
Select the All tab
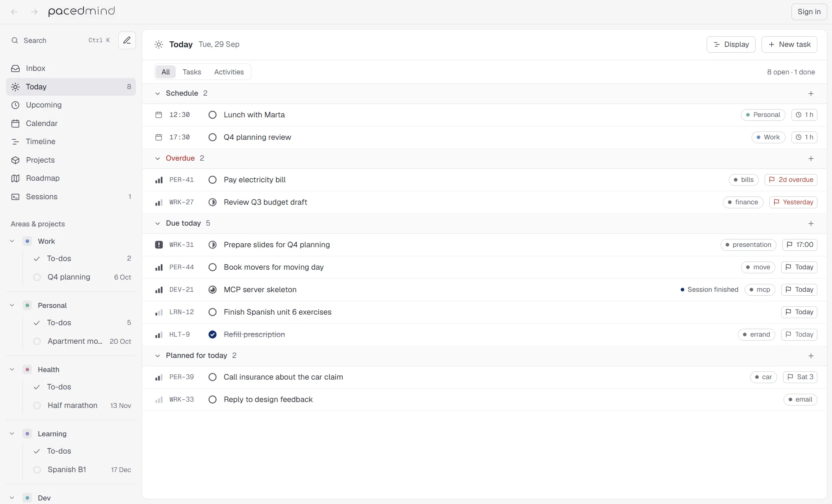(166, 72)
